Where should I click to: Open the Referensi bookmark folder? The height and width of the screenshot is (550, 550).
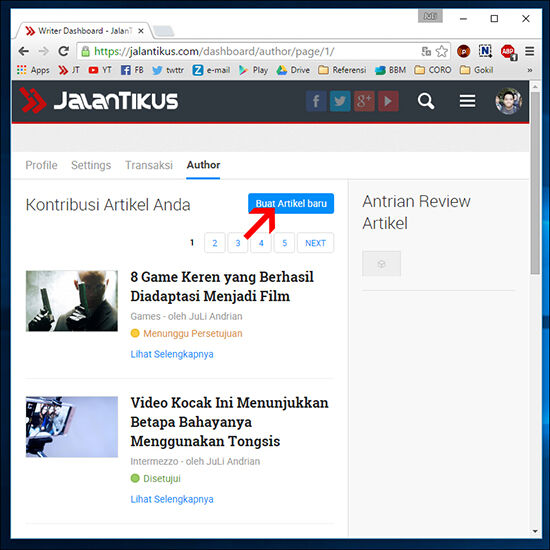tap(342, 70)
